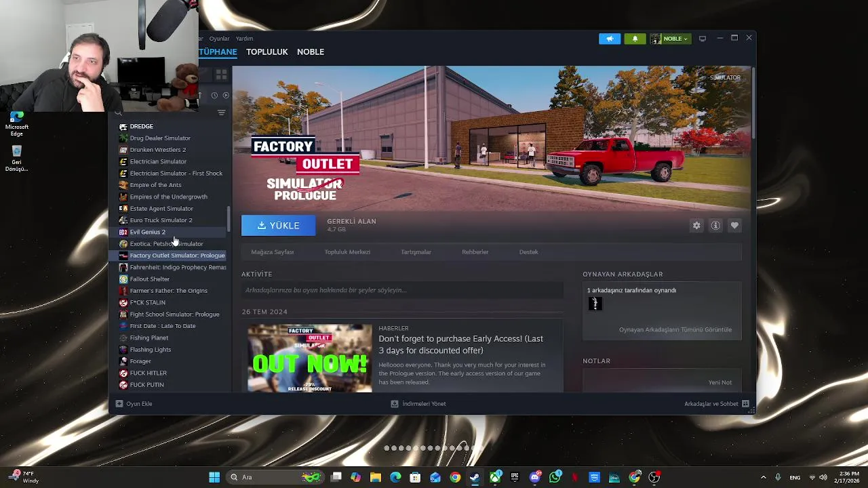Open Topluluk Merkezi link
The image size is (868, 488).
[x=347, y=252]
